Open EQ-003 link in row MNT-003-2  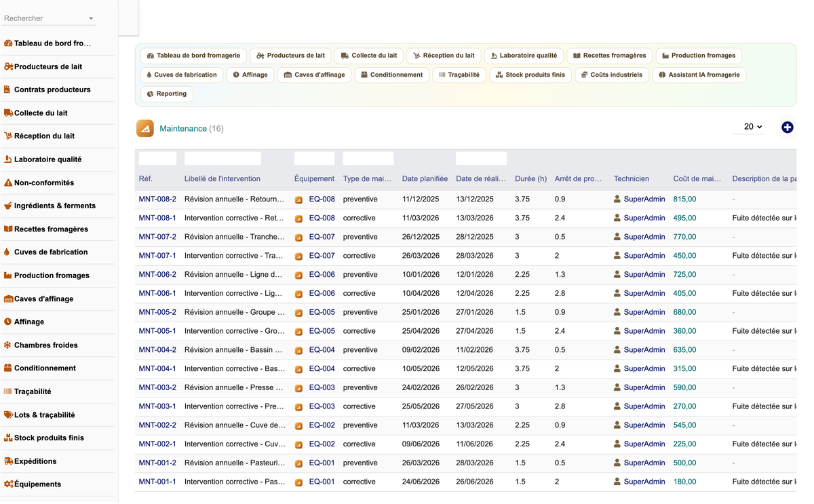[322, 388]
